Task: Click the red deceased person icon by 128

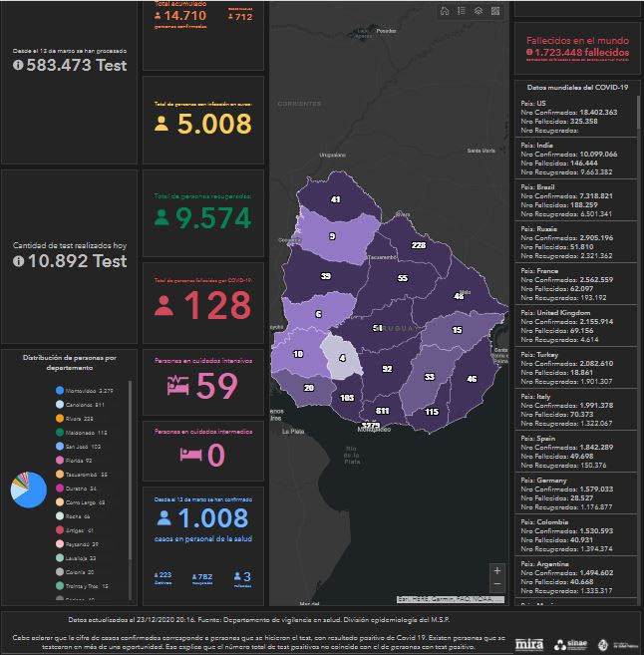Action: click(x=164, y=307)
